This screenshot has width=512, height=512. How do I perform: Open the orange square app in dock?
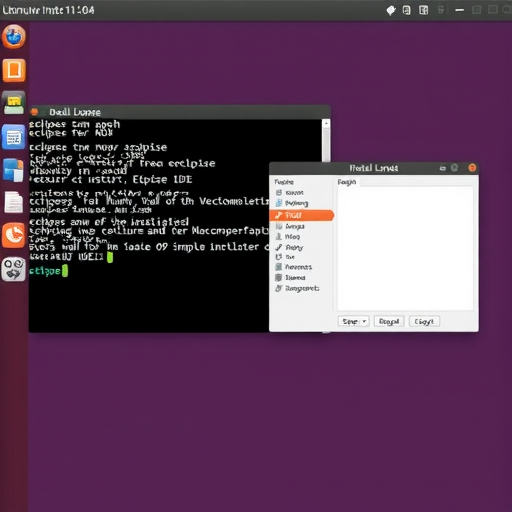click(14, 70)
